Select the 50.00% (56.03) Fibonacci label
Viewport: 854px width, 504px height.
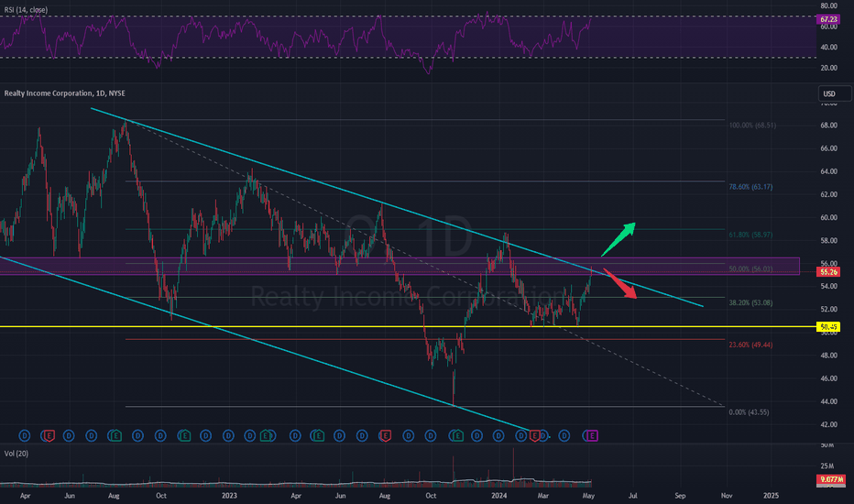click(x=750, y=269)
